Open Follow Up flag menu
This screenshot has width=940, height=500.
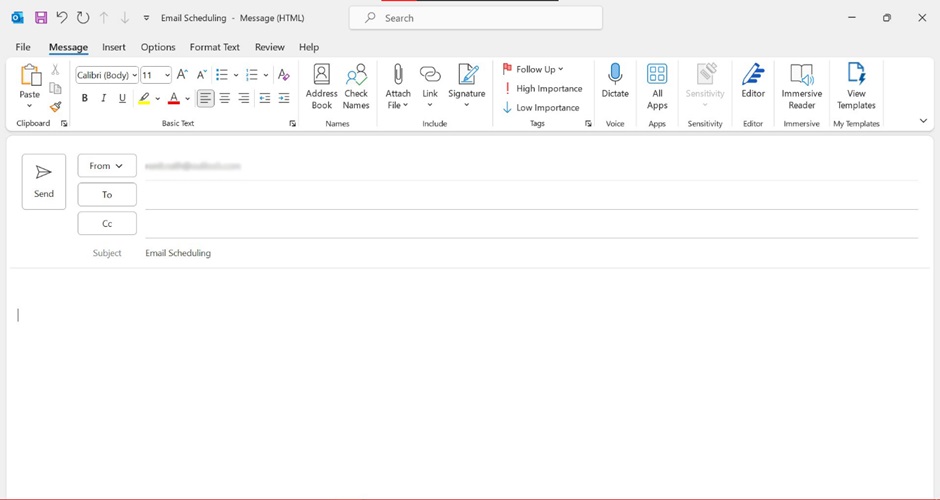click(x=532, y=69)
